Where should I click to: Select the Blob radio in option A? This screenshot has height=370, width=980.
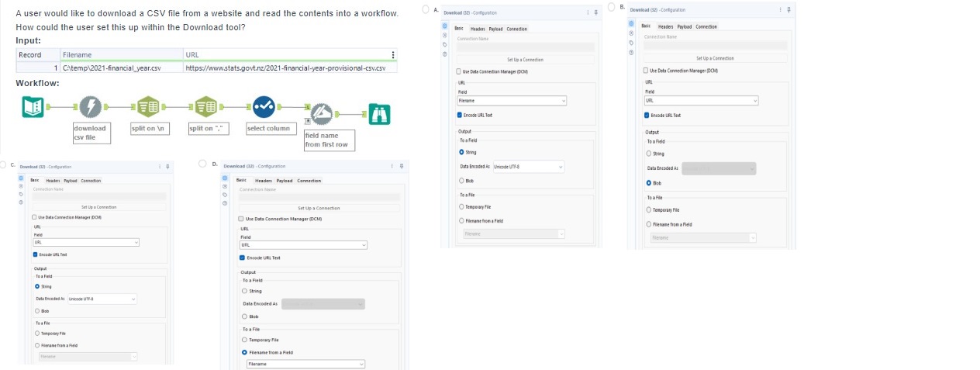462,180
